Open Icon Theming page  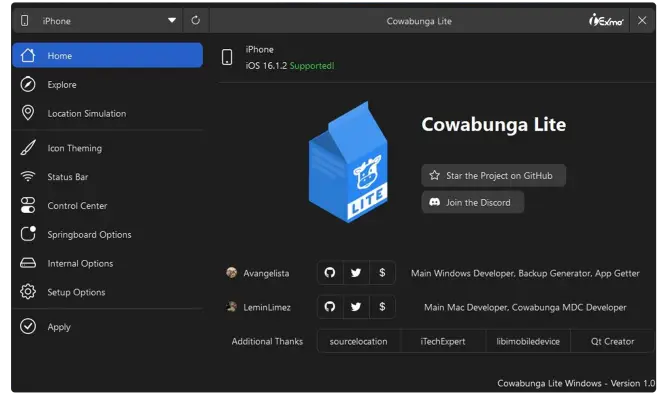pos(107,148)
